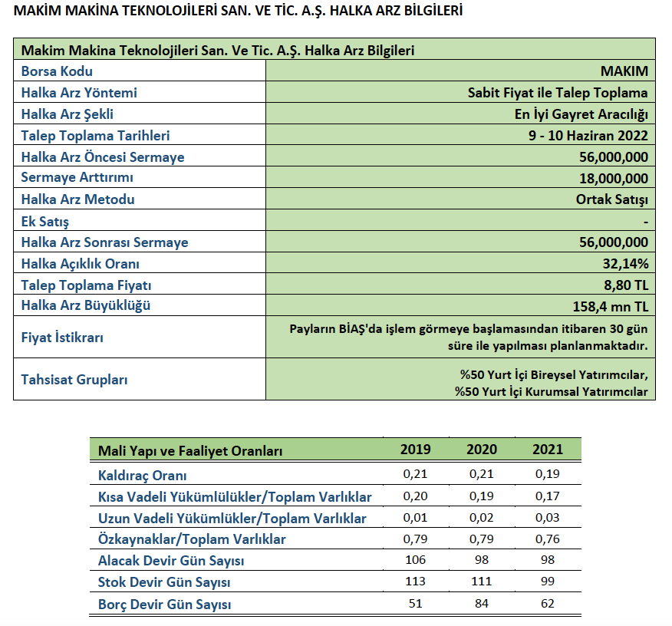Image resolution: width=672 pixels, height=626 pixels.
Task: Click the 2019 column header
Action: tap(415, 450)
